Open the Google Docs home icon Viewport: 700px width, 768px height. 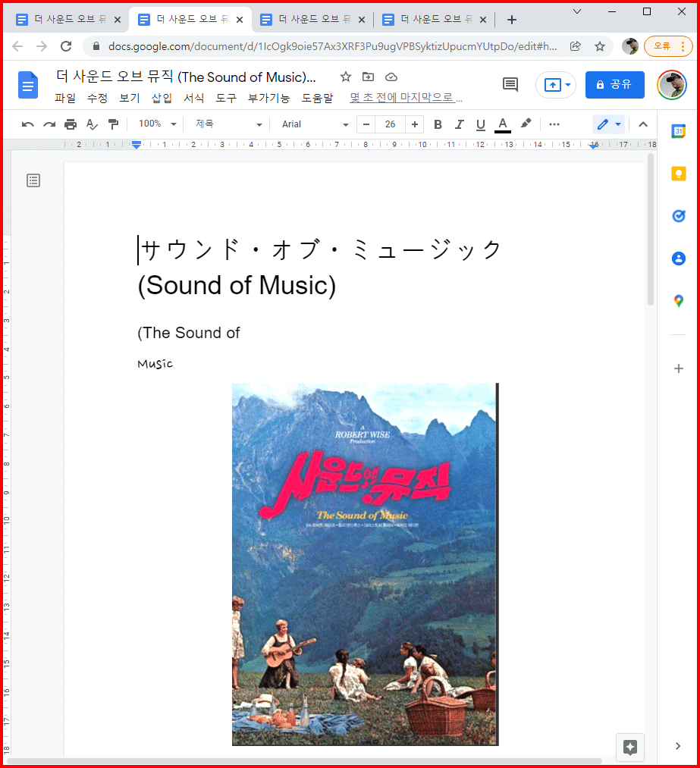coord(28,85)
